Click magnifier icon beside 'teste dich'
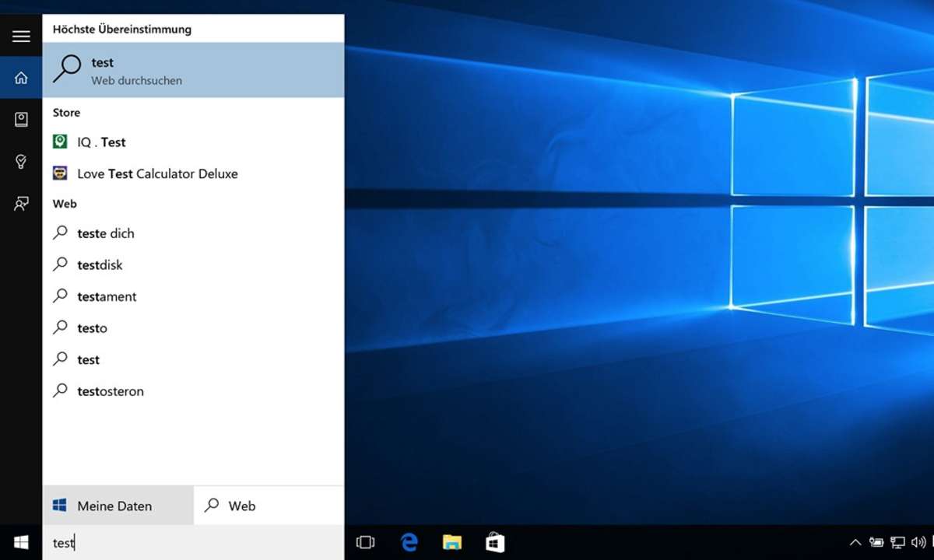This screenshot has height=560, width=934. point(60,232)
